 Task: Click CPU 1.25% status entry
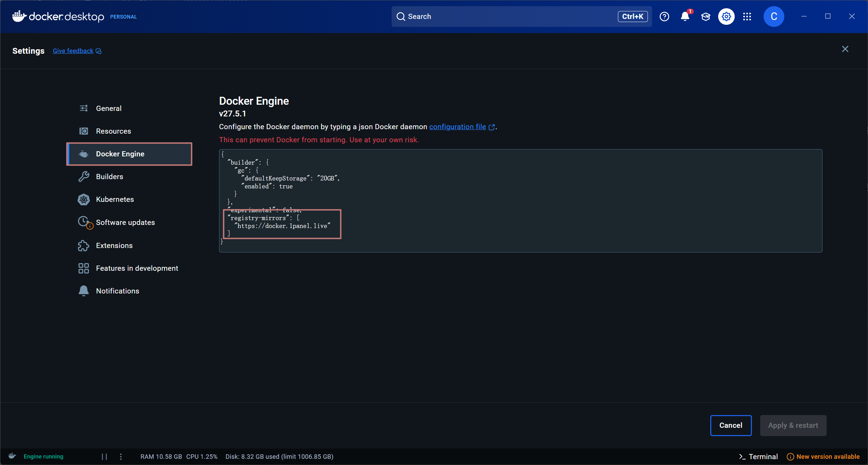pos(202,456)
